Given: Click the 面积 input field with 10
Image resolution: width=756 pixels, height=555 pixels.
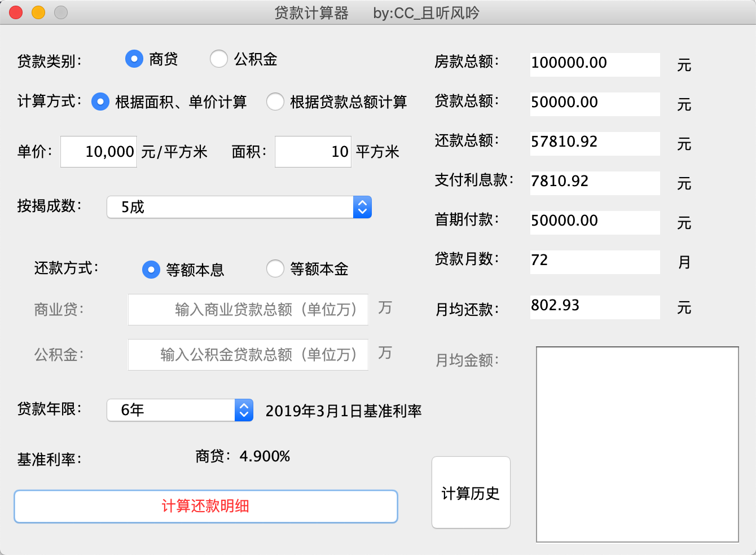Looking at the screenshot, I should point(313,152).
